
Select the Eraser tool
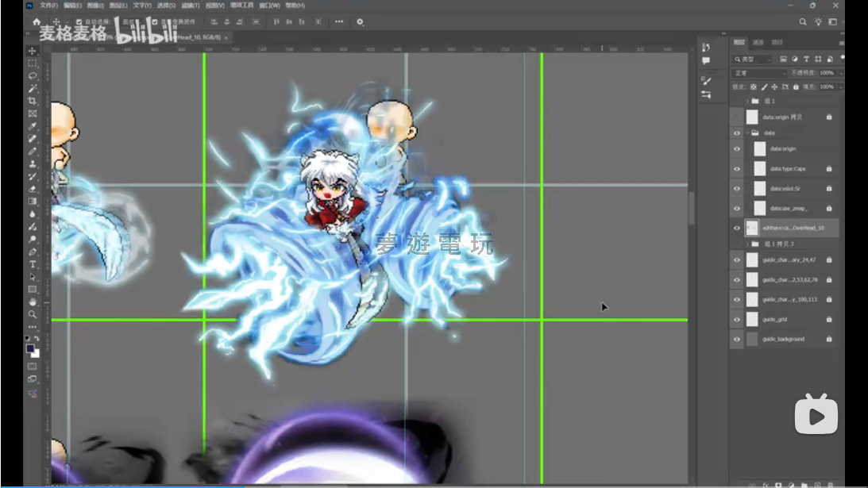33,189
